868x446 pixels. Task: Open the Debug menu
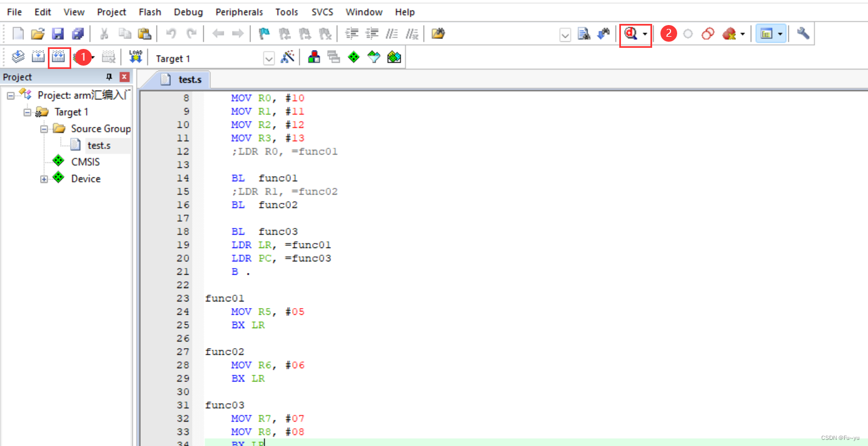[x=189, y=12]
